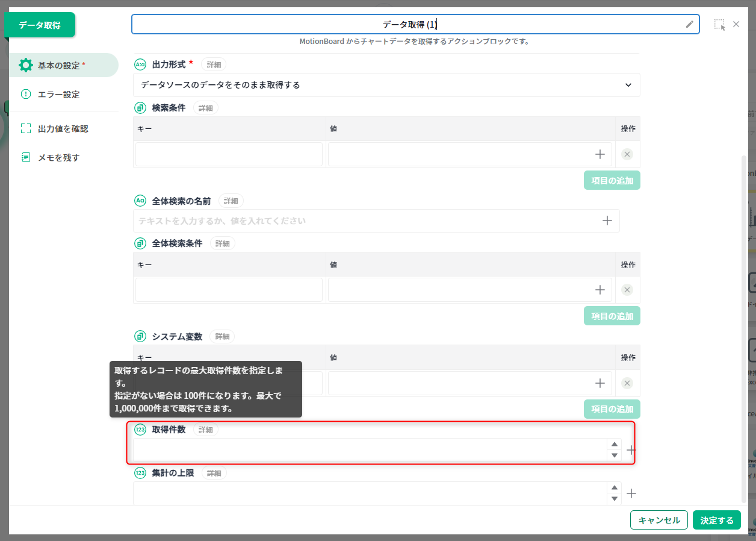Click the 全体検索条件 key input field
This screenshot has width=756, height=541.
pyautogui.click(x=229, y=290)
